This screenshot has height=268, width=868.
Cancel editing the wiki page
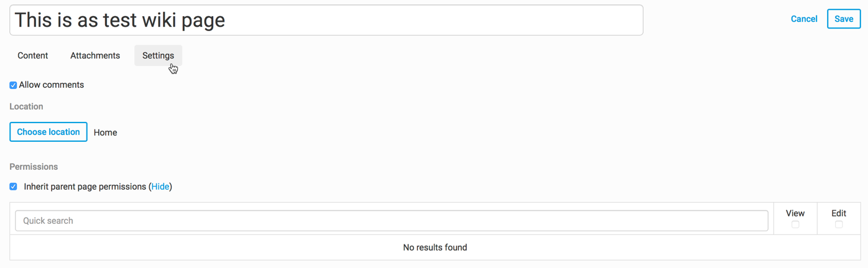[803, 19]
